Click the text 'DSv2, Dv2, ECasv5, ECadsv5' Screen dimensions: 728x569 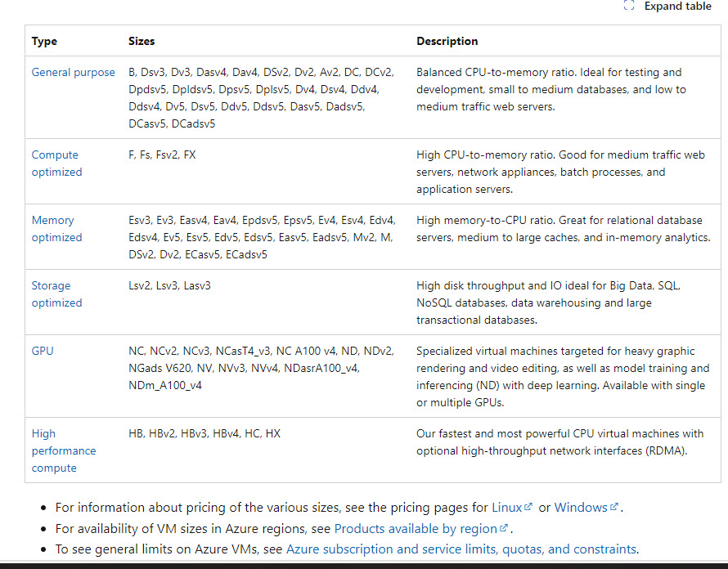point(198,255)
